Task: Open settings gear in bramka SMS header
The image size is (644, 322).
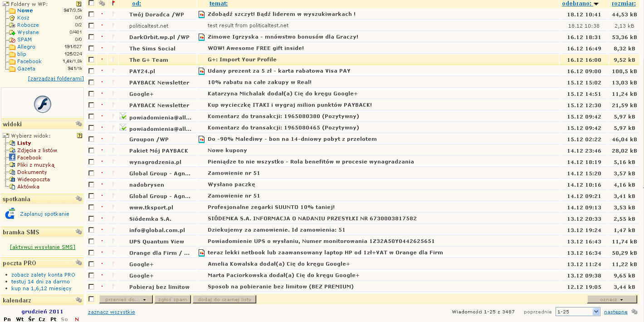Action: click(x=79, y=232)
